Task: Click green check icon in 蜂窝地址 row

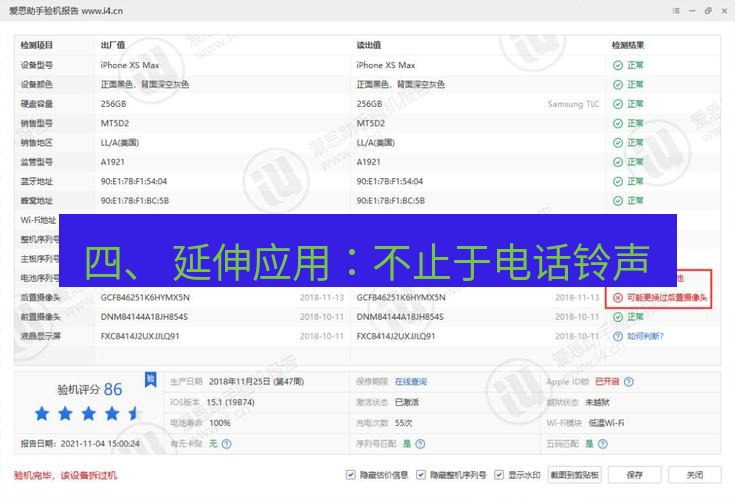Action: tap(618, 201)
